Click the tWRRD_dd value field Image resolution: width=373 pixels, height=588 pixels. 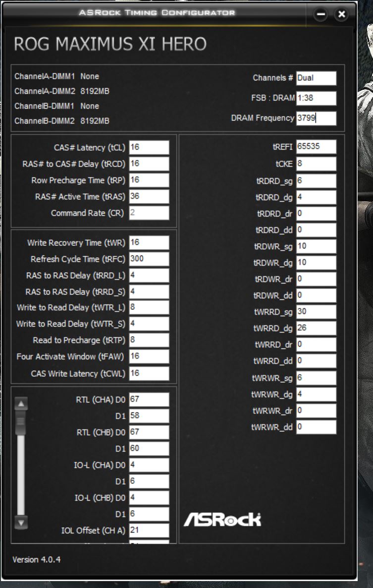tap(316, 361)
